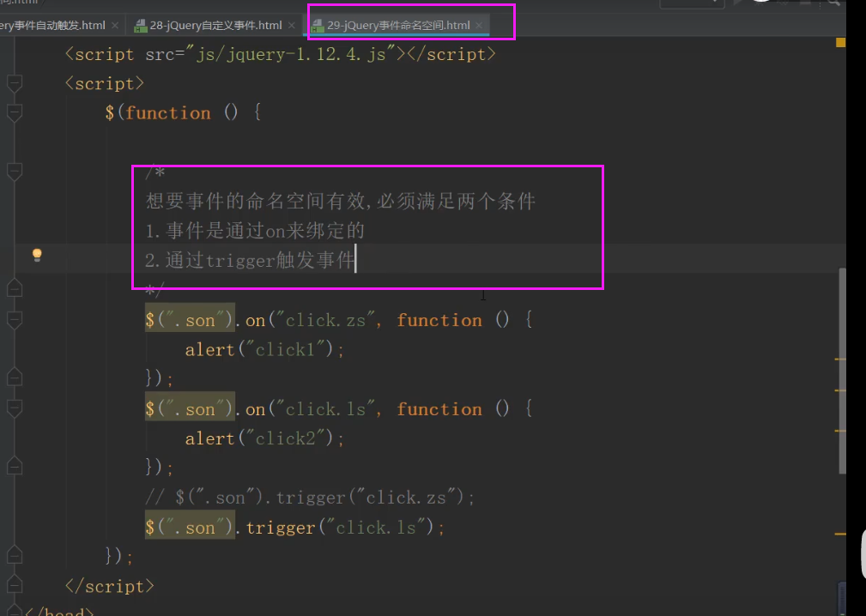Fold marker at end of click2 handler

pos(15,467)
